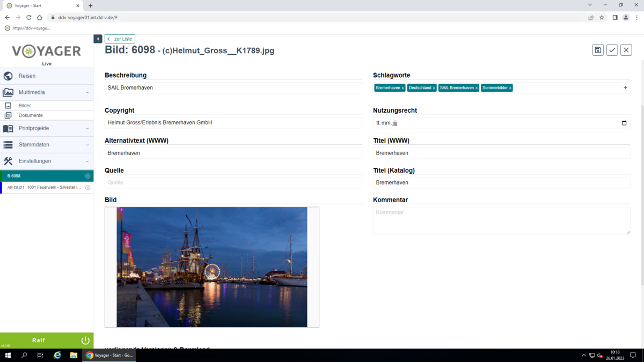The image size is (644, 362).
Task: Collapse the sidebar with arrow button
Action: point(98,39)
